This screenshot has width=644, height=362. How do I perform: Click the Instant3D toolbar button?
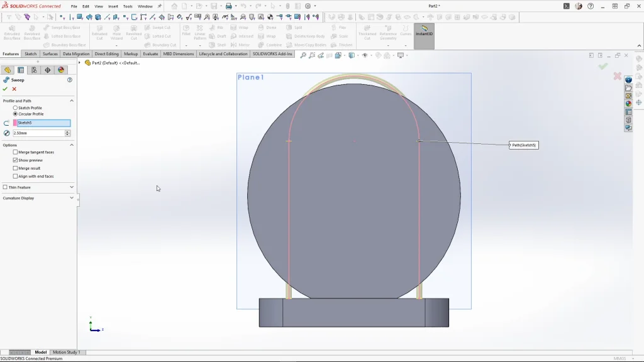click(424, 31)
